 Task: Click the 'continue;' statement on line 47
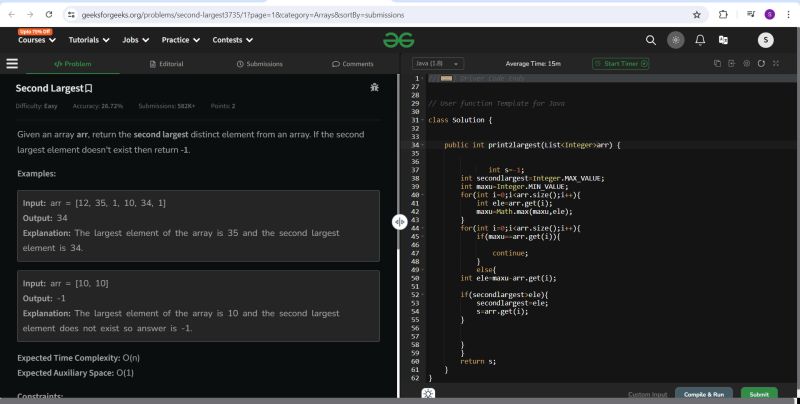(510, 253)
